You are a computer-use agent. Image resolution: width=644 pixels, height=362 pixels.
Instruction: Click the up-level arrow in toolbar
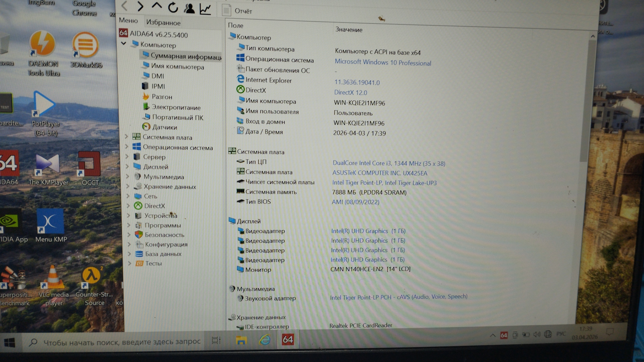click(157, 6)
